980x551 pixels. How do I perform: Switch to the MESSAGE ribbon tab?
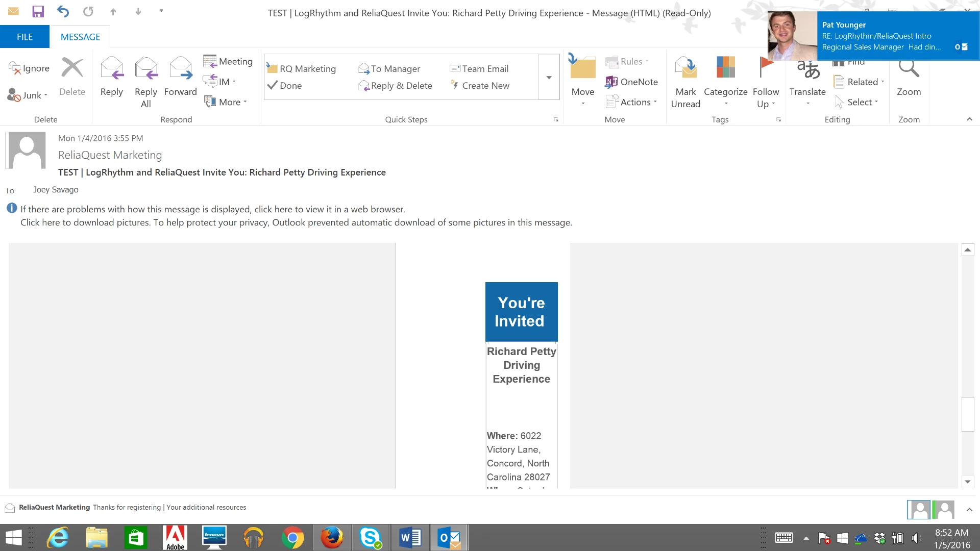tap(80, 37)
